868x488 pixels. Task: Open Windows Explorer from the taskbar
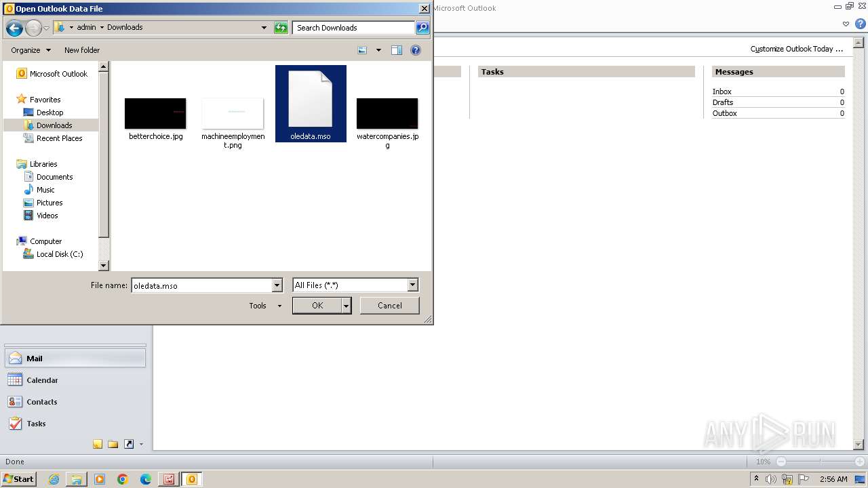coord(77,479)
